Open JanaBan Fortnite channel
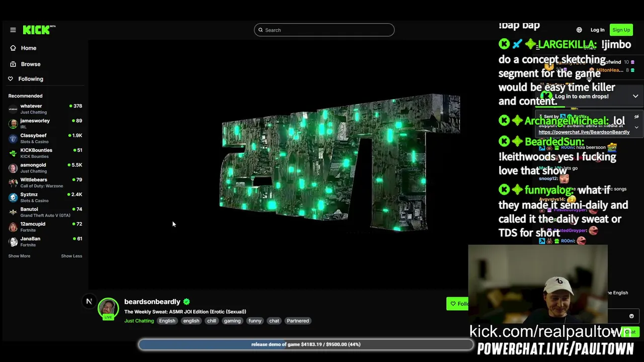The image size is (644, 362). 45,242
